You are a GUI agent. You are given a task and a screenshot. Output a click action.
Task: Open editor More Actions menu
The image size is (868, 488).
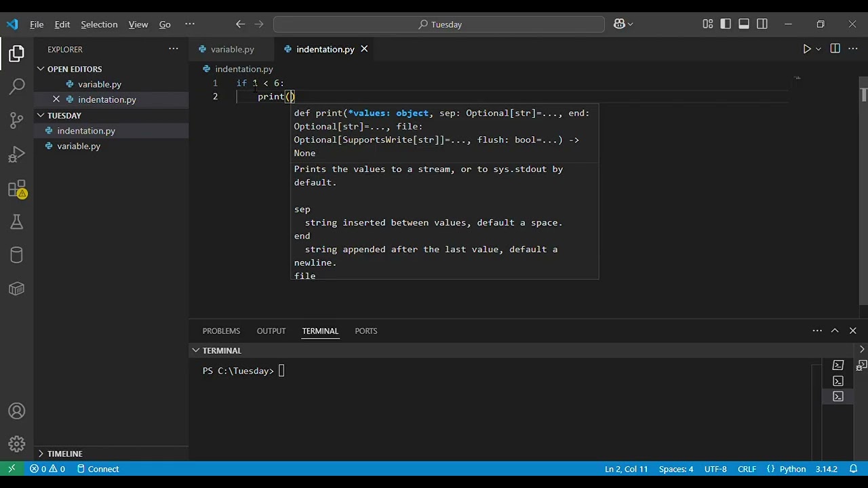point(853,49)
